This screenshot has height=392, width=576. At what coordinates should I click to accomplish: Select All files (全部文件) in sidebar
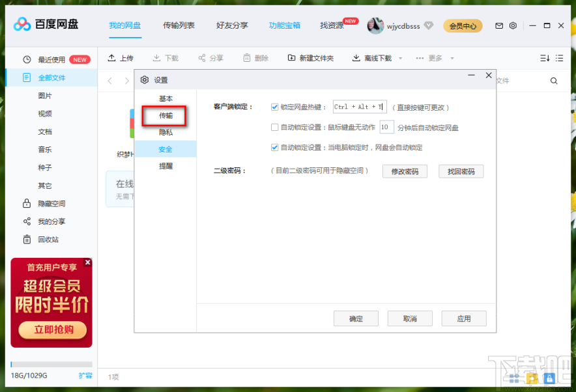click(51, 77)
